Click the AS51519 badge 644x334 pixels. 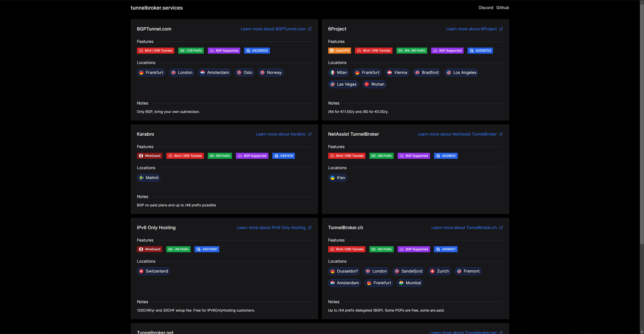[283, 156]
